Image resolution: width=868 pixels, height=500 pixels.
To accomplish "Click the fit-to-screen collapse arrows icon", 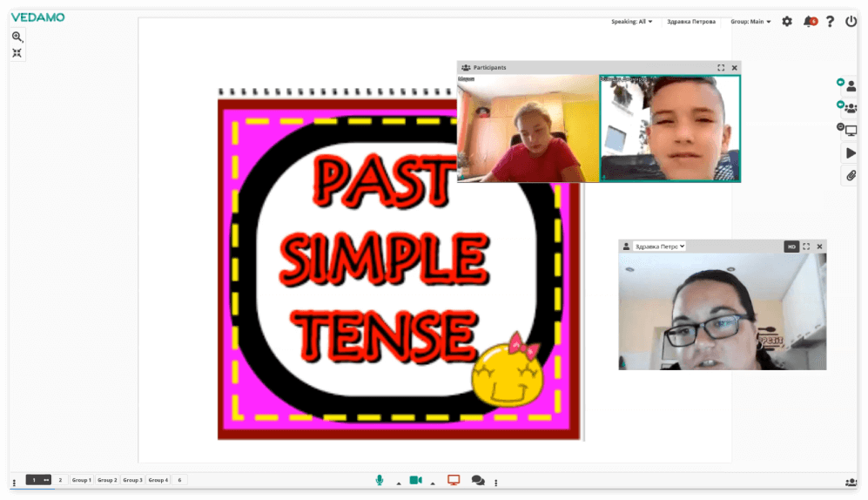I will coord(17,53).
